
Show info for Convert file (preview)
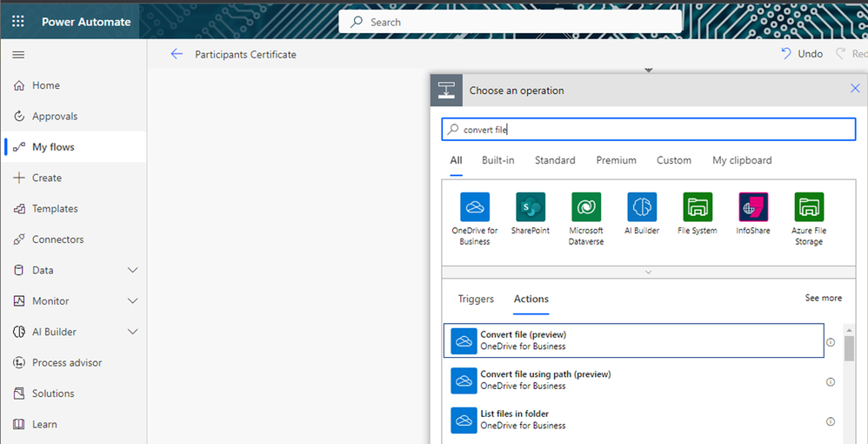(831, 342)
